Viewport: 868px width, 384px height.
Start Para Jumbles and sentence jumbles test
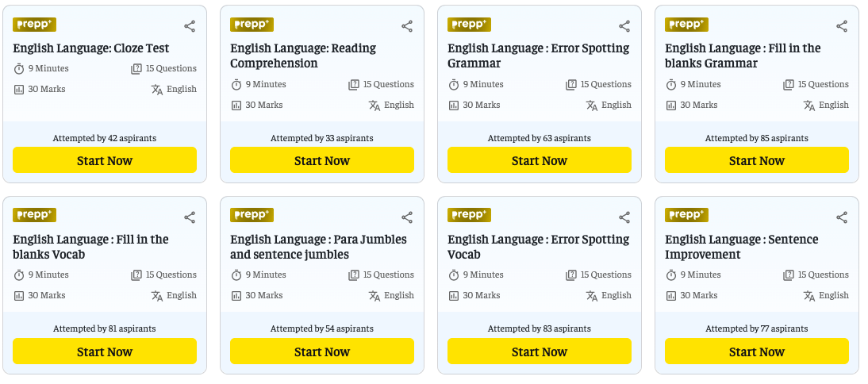tap(322, 351)
